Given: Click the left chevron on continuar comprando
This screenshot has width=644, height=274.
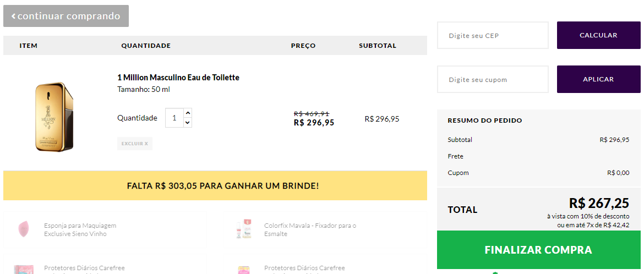Looking at the screenshot, I should [x=13, y=16].
